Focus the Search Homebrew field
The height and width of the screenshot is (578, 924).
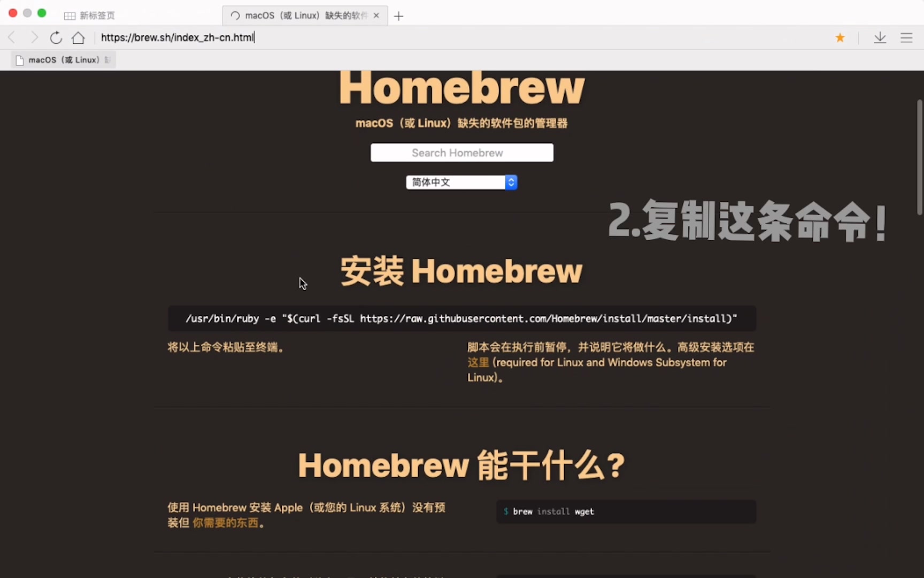(x=462, y=153)
